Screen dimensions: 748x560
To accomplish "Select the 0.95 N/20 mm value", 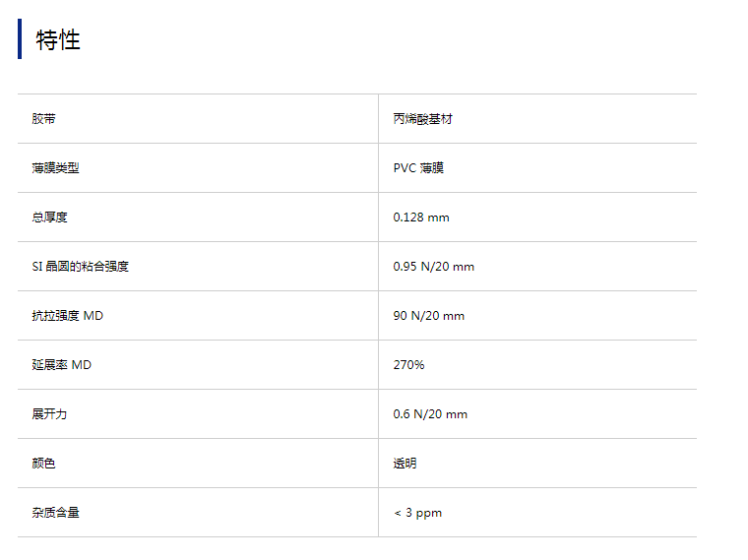I will 433,267.
